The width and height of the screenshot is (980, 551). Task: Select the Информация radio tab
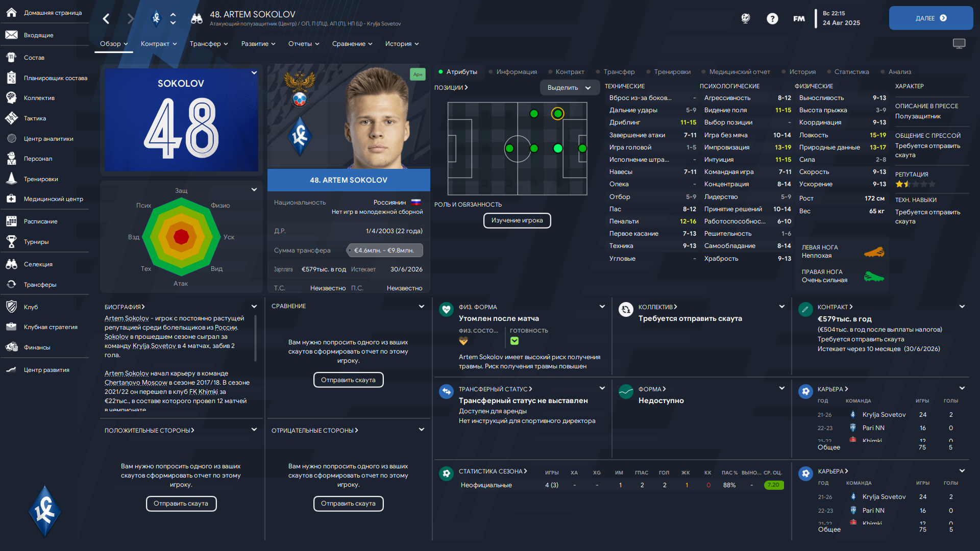pyautogui.click(x=512, y=72)
